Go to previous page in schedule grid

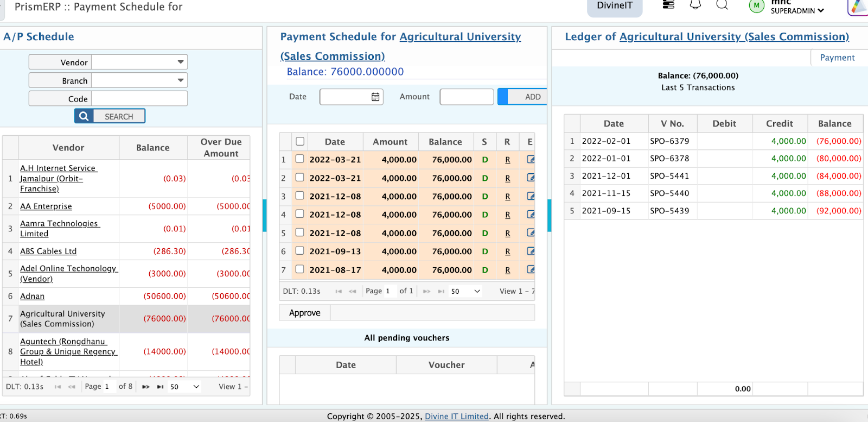point(353,291)
